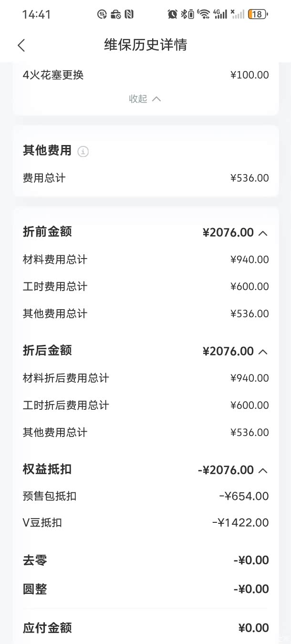Tap the 维保历史详情 page title
This screenshot has height=644, width=291.
pyautogui.click(x=145, y=45)
